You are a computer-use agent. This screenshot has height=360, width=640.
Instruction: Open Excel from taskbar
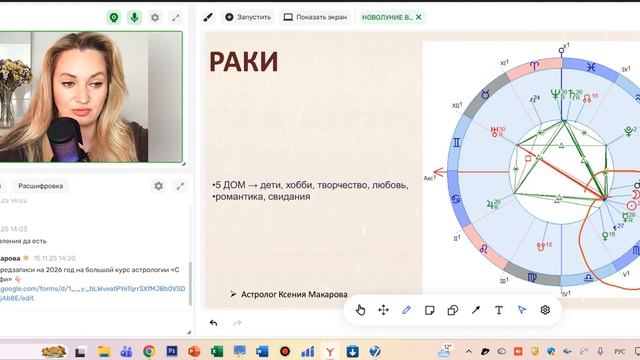pyautogui.click(x=217, y=351)
